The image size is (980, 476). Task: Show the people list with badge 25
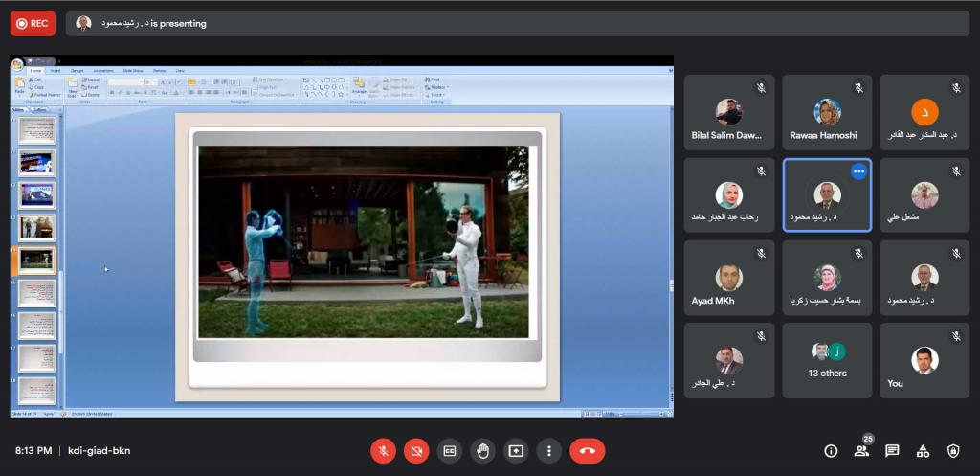861,450
